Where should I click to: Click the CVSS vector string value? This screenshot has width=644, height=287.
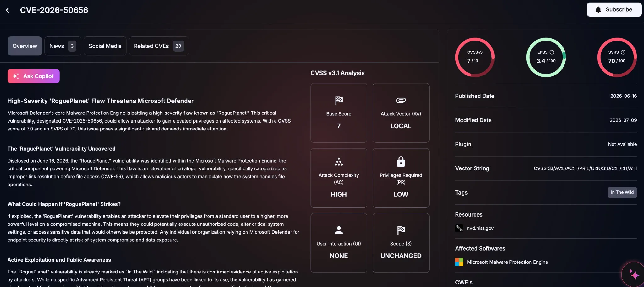(x=585, y=168)
